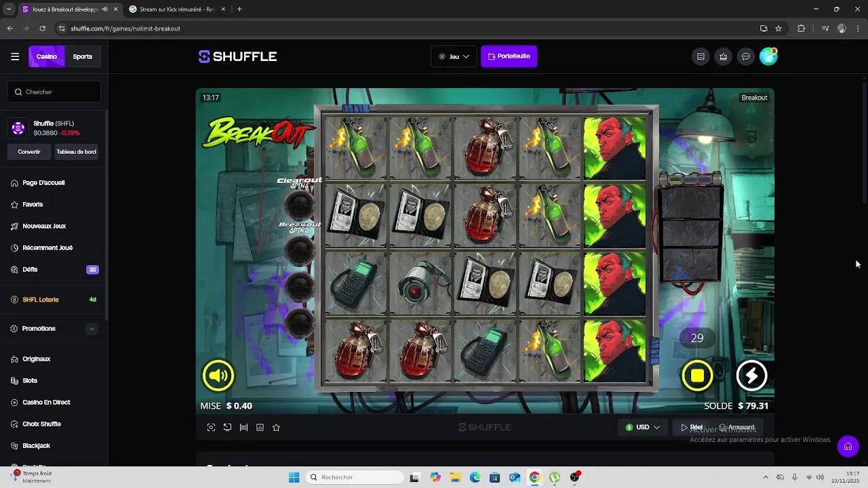868x488 pixels.
Task: Open Récemment Joué in the sidebar
Action: tap(47, 248)
